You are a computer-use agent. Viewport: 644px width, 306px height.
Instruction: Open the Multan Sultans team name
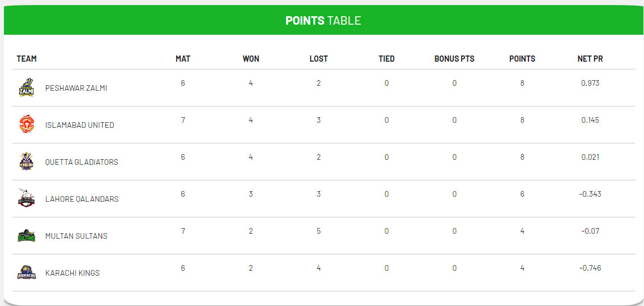76,237
